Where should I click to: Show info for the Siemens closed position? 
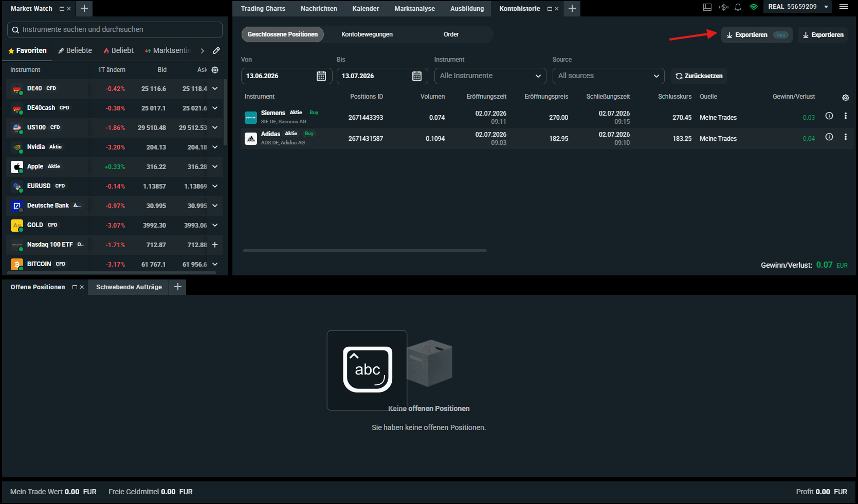(829, 116)
